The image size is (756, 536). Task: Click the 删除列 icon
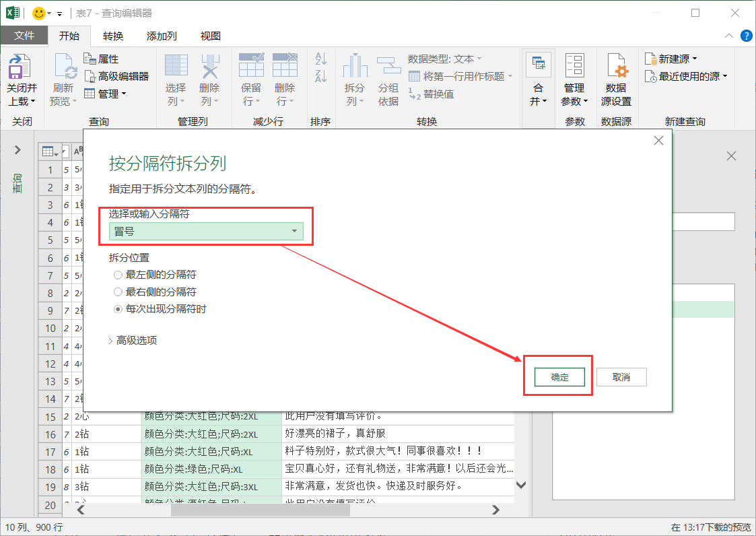coord(210,65)
